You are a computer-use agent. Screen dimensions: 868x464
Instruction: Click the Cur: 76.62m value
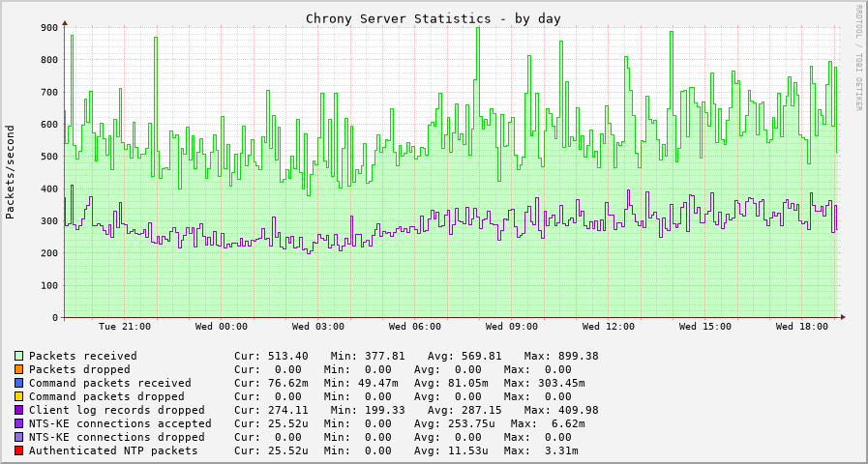click(271, 383)
